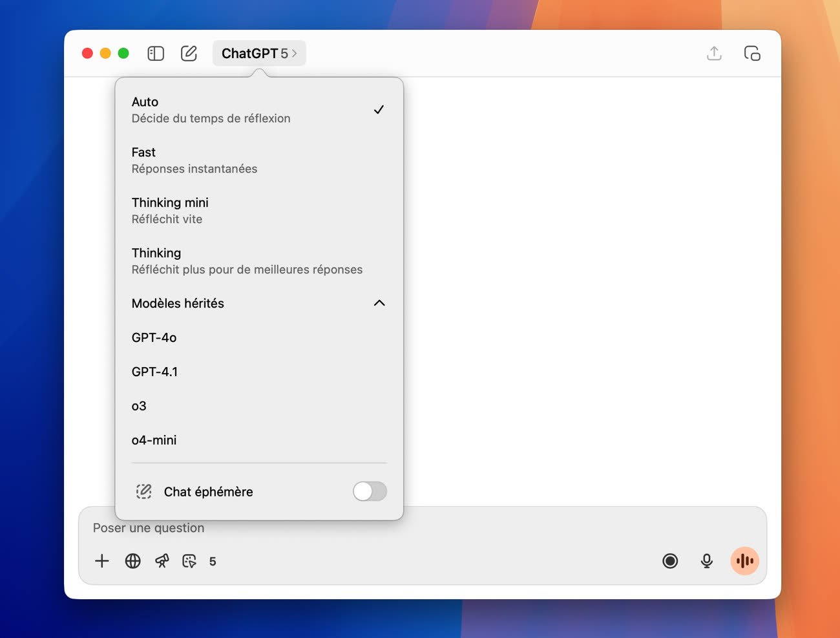Click the plus attachment icon

point(102,561)
